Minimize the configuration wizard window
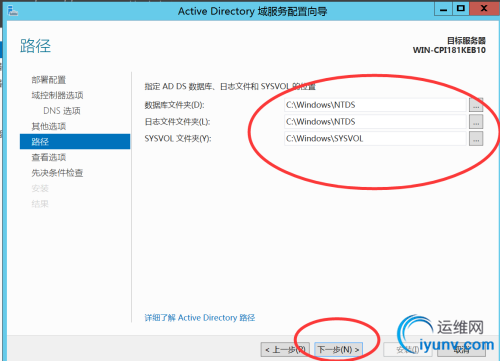 point(443,9)
